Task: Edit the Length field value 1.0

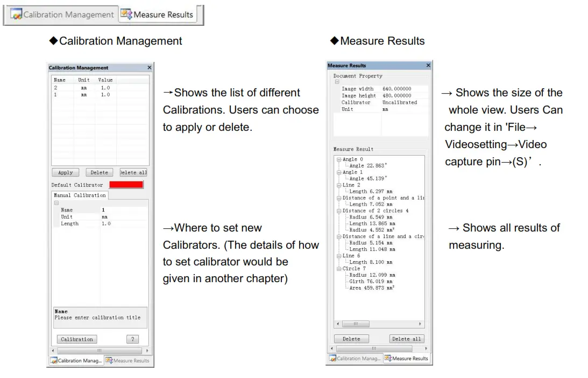Action: [x=124, y=223]
